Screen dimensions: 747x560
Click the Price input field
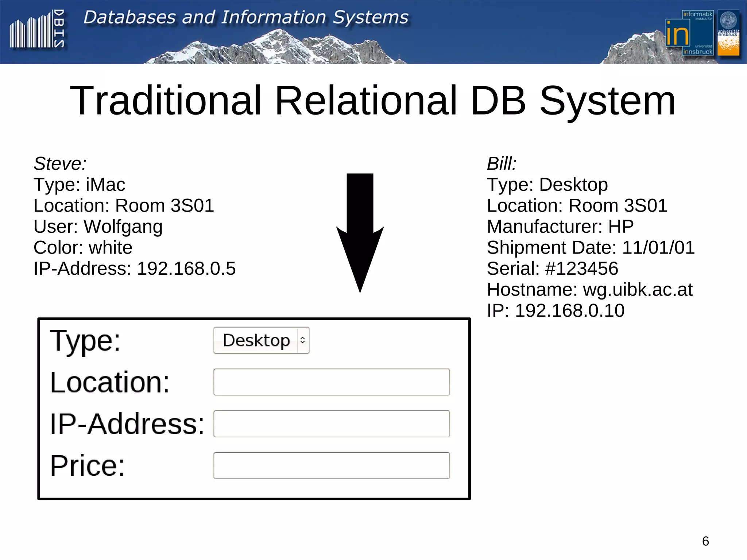pos(332,466)
